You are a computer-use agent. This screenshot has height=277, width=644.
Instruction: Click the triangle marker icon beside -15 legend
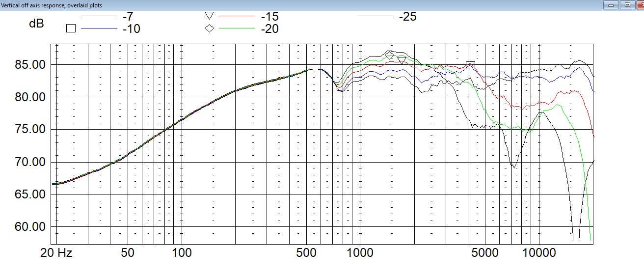[x=210, y=16]
